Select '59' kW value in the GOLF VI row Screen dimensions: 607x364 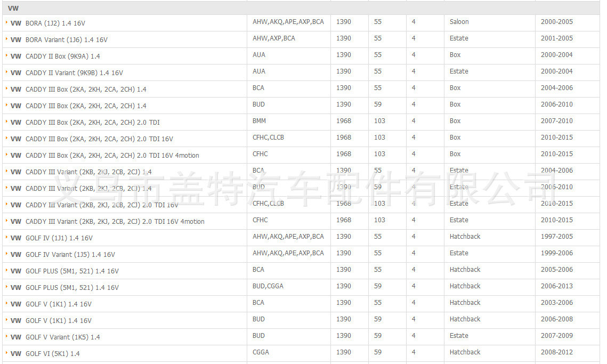(377, 352)
